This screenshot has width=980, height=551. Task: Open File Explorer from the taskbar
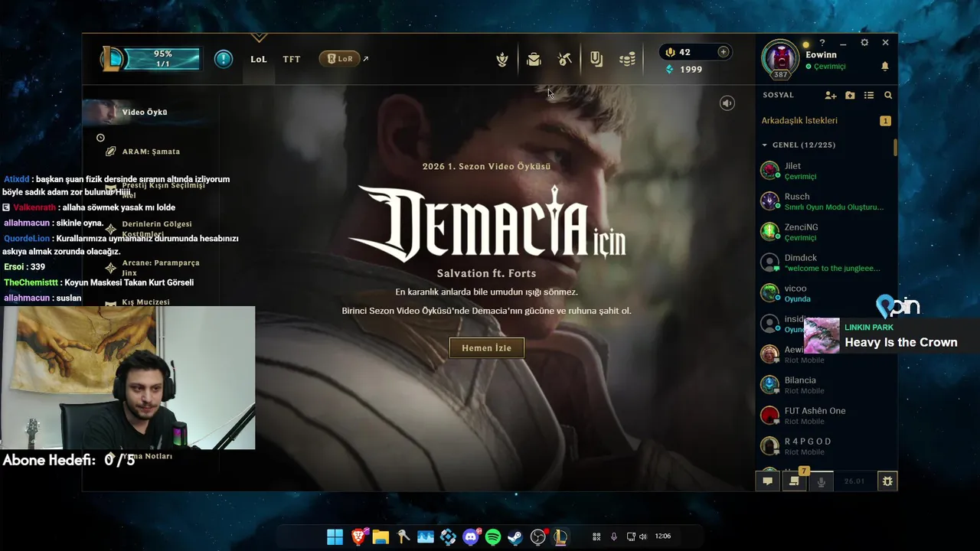pyautogui.click(x=381, y=537)
